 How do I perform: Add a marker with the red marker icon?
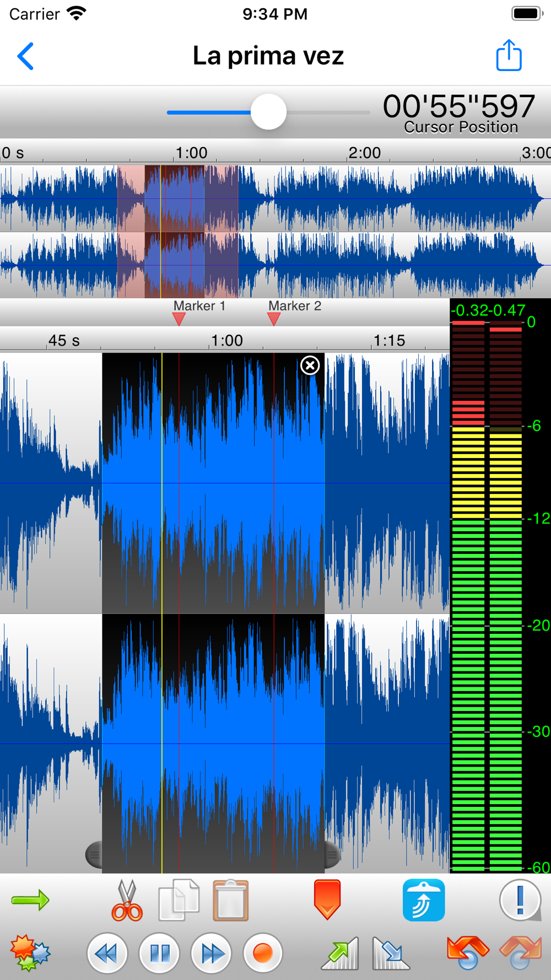pyautogui.click(x=327, y=900)
